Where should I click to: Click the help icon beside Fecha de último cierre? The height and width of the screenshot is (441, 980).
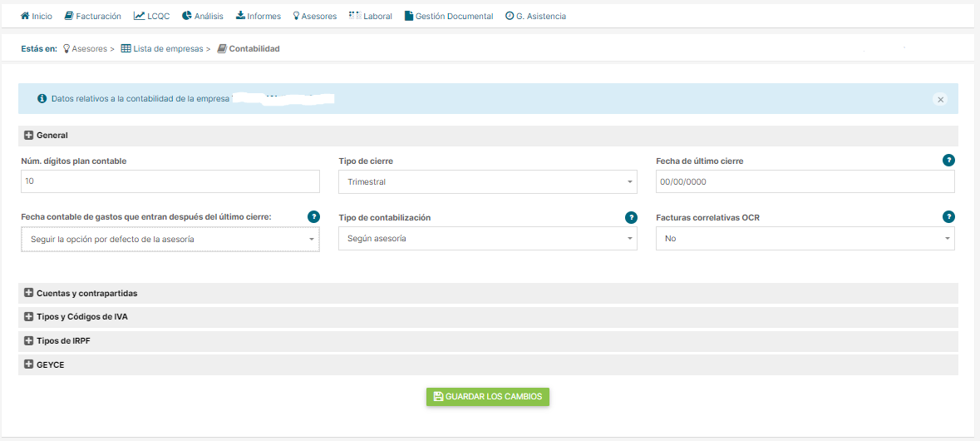(x=948, y=160)
